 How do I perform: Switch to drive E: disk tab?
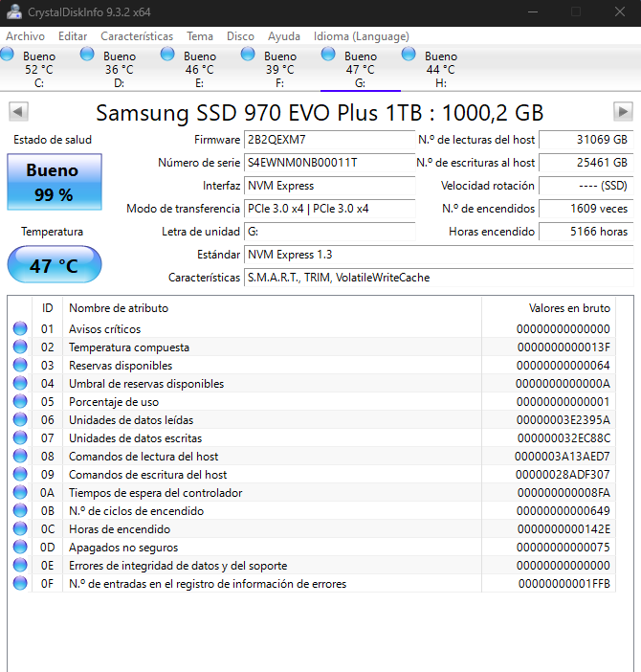tap(200, 69)
